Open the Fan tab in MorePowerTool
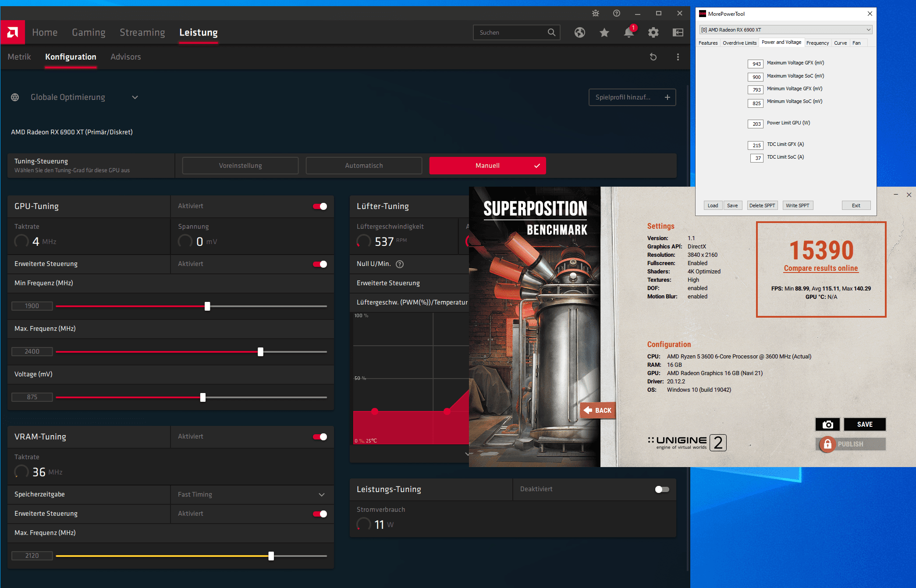 856,43
